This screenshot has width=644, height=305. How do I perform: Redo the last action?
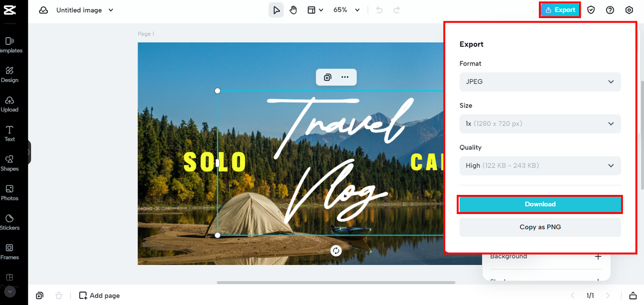click(396, 10)
